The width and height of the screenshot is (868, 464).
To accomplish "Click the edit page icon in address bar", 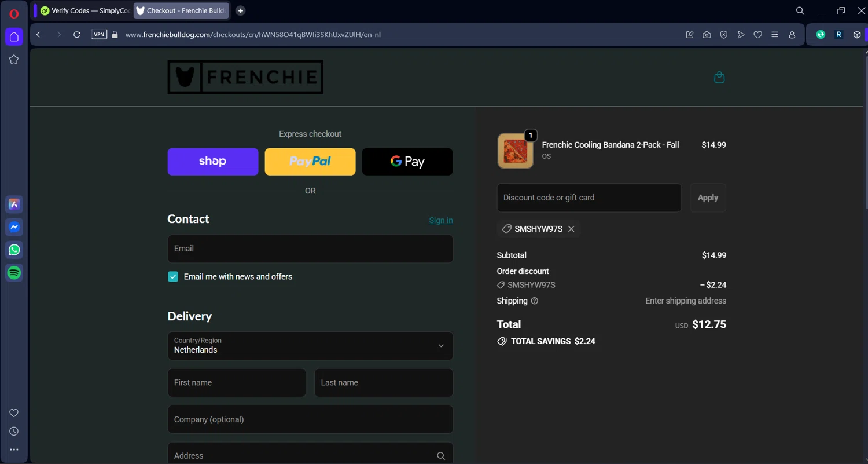I will tap(690, 35).
